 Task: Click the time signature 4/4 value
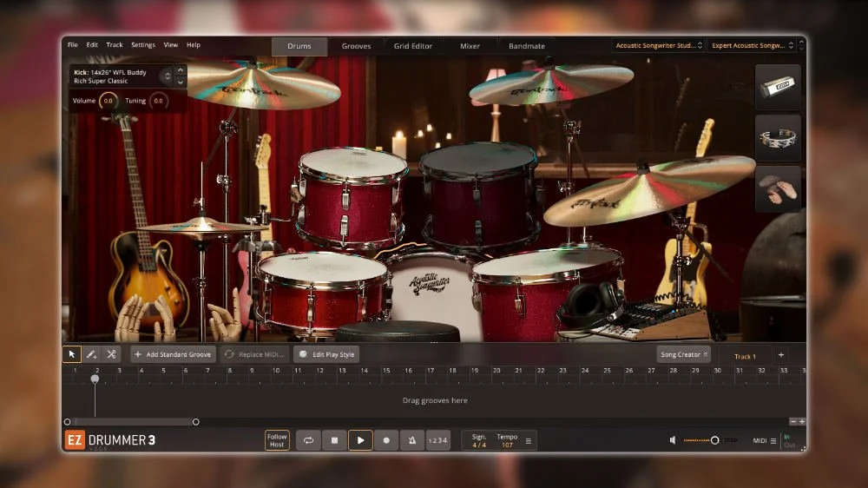(479, 445)
